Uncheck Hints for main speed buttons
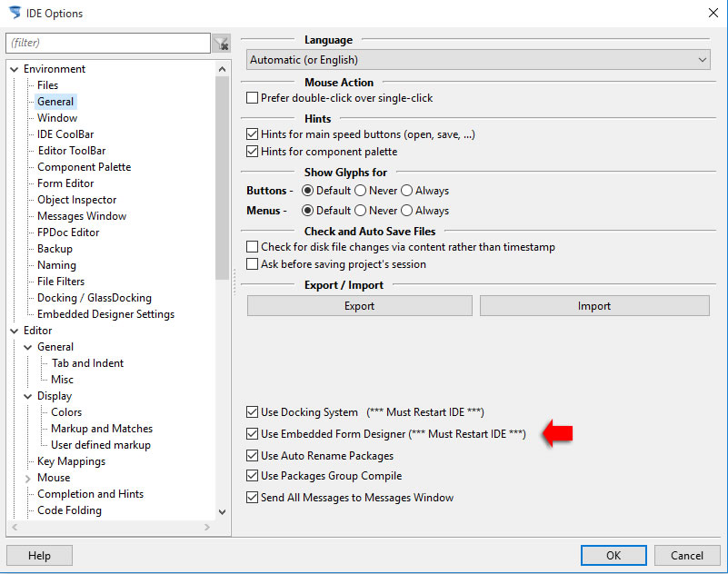 click(252, 134)
